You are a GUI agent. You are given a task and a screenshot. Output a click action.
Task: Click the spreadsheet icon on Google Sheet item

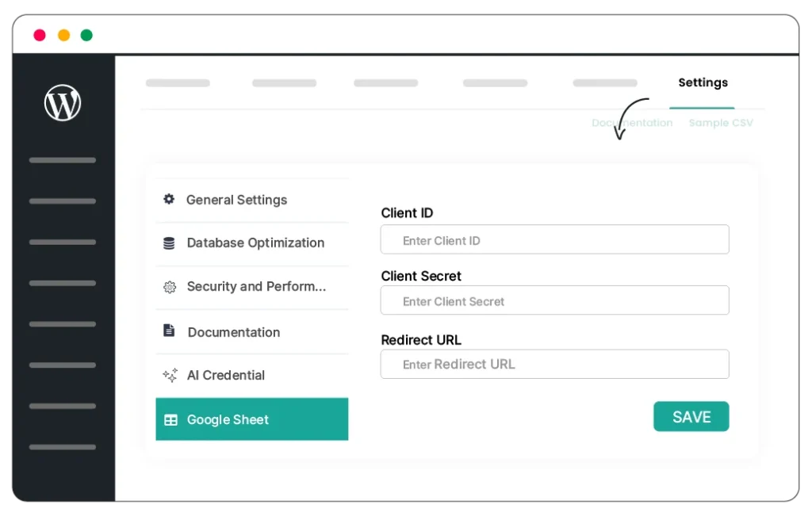coord(170,419)
